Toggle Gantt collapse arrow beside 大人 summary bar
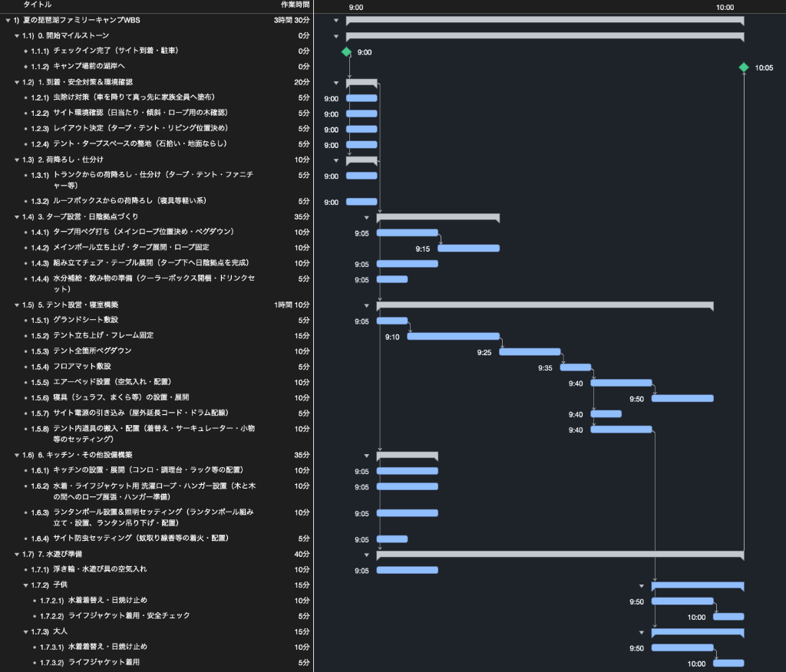The height and width of the screenshot is (672, 786). [641, 632]
